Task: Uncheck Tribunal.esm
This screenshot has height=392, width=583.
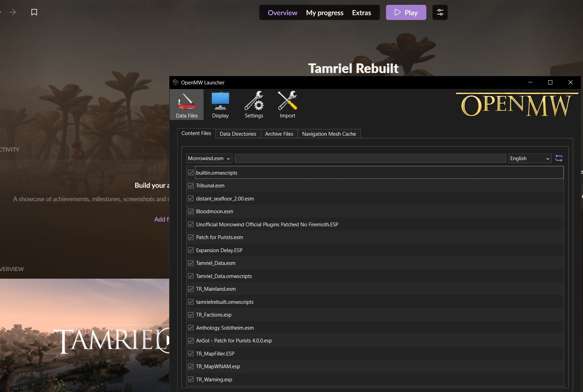Action: (x=191, y=186)
